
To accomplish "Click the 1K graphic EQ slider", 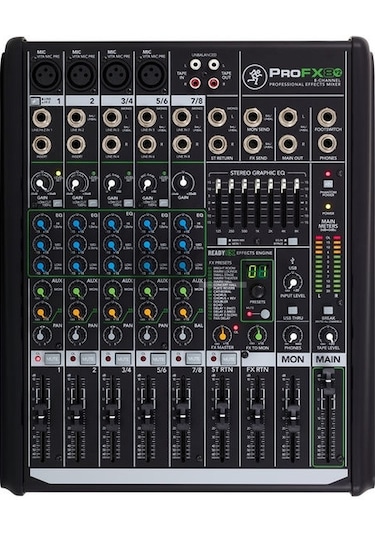I will [257, 186].
